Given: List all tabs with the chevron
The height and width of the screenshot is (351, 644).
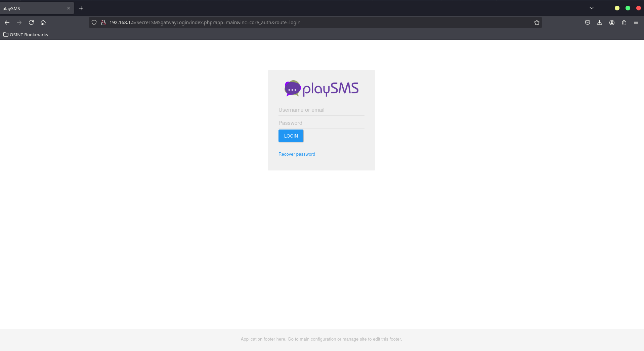Looking at the screenshot, I should [x=592, y=8].
